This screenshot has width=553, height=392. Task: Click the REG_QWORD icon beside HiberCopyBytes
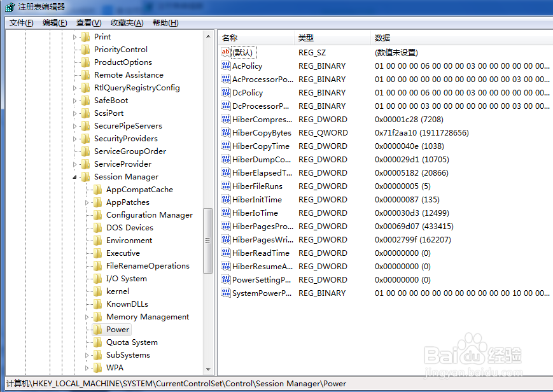tap(226, 132)
